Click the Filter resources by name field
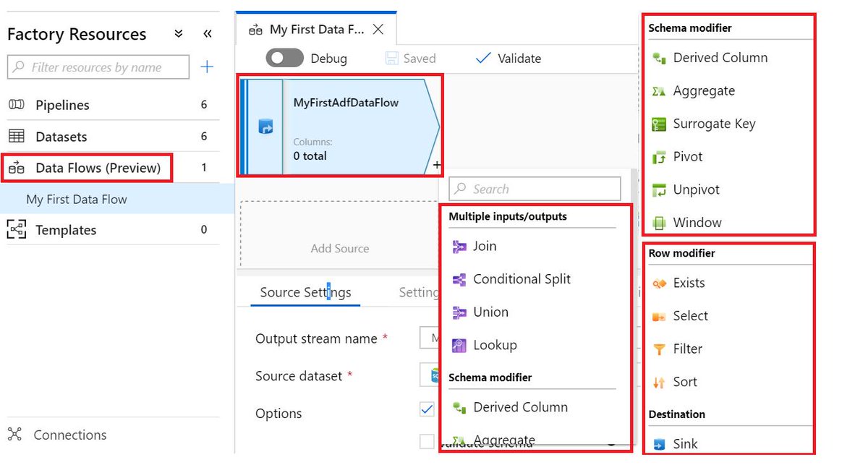The width and height of the screenshot is (868, 465). pyautogui.click(x=98, y=67)
